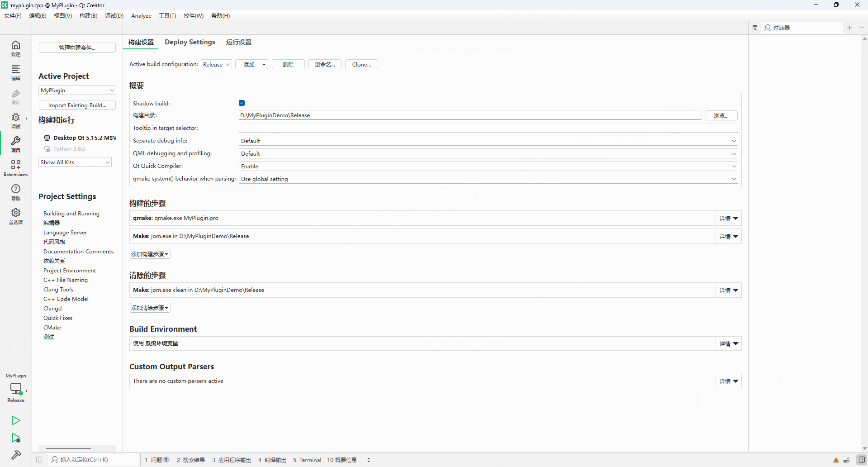Click the 管理构建套件 button
Image resolution: width=868 pixels, height=467 pixels.
click(77, 48)
